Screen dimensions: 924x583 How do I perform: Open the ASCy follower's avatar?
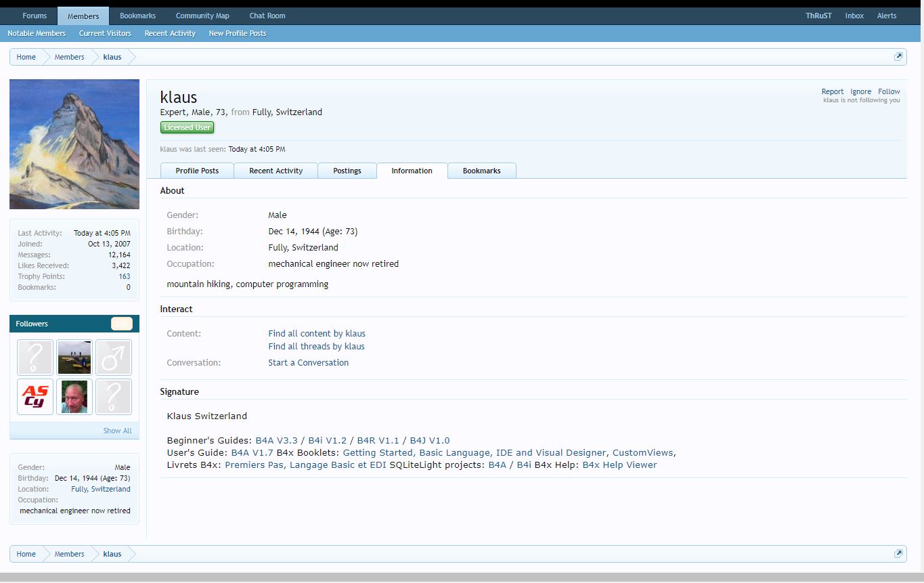(35, 396)
